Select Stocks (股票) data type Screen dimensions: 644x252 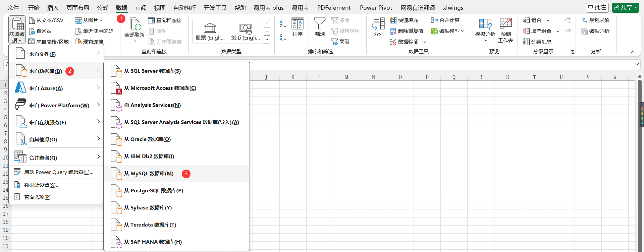(210, 31)
